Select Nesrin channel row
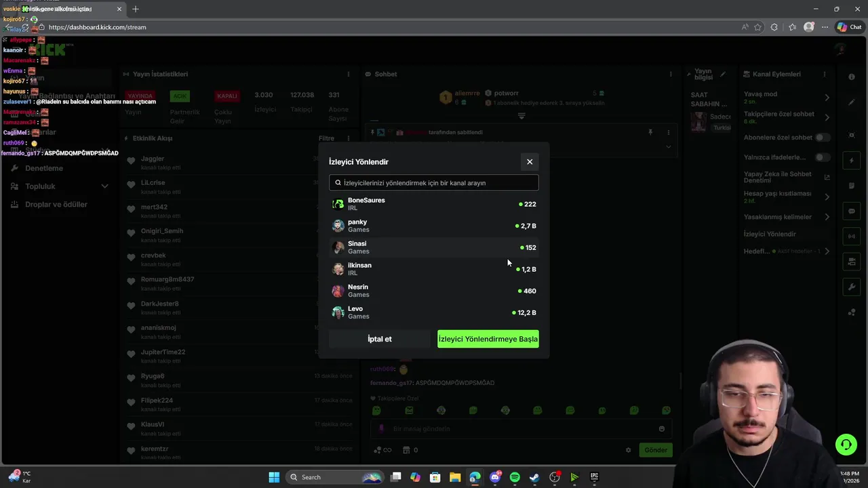The image size is (868, 488). coord(434,291)
